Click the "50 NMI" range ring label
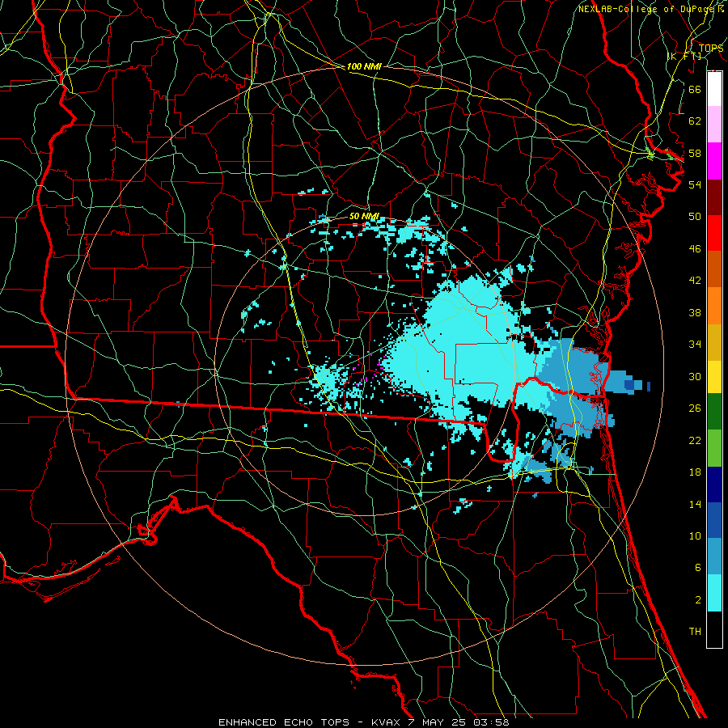Image resolution: width=728 pixels, height=728 pixels. point(365,217)
